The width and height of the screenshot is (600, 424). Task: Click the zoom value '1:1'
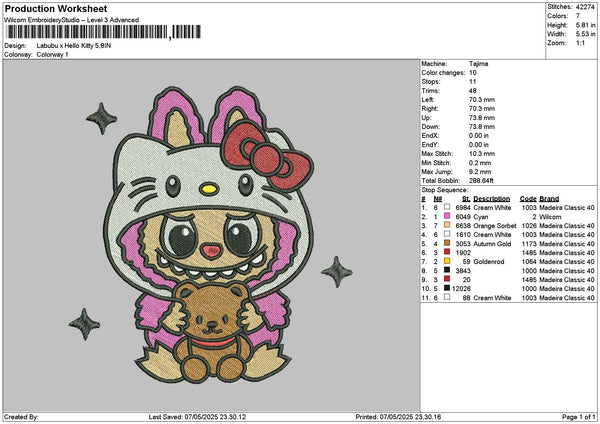coord(580,43)
